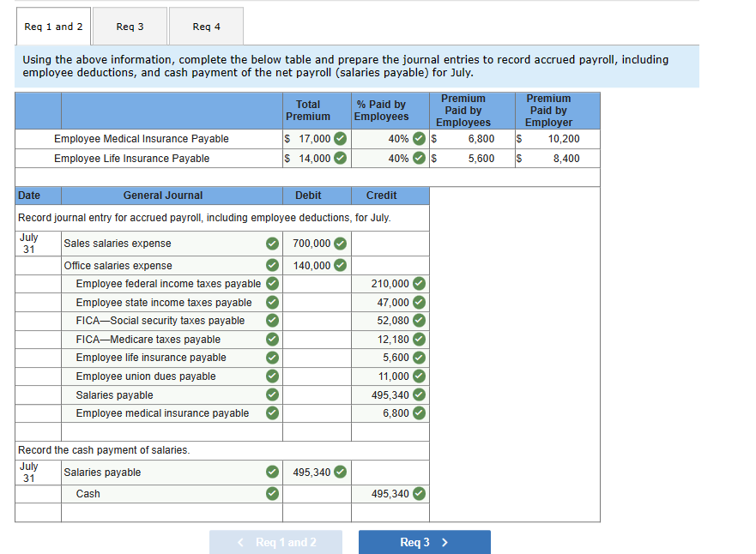The image size is (756, 554).
Task: Click the Req 3 navigation button
Action: coord(424,542)
